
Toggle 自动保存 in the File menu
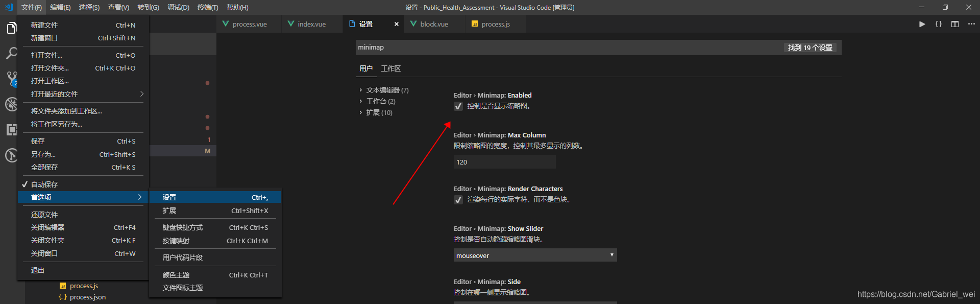83,184
